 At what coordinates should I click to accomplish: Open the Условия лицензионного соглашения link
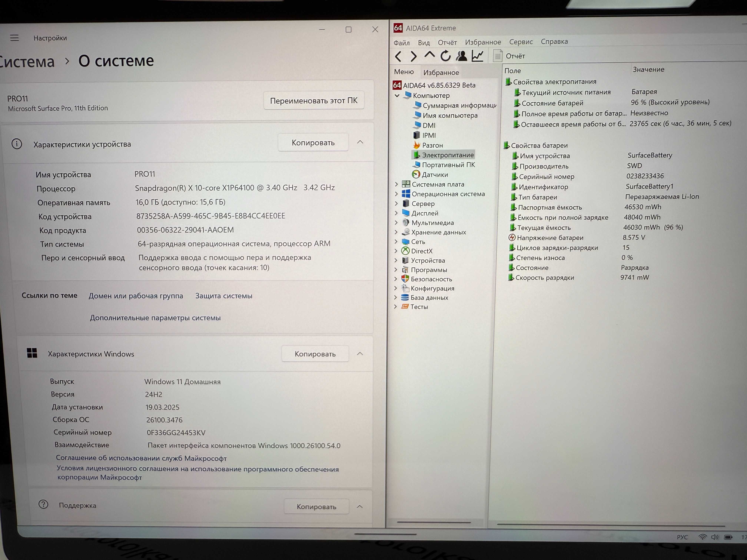coord(197,473)
